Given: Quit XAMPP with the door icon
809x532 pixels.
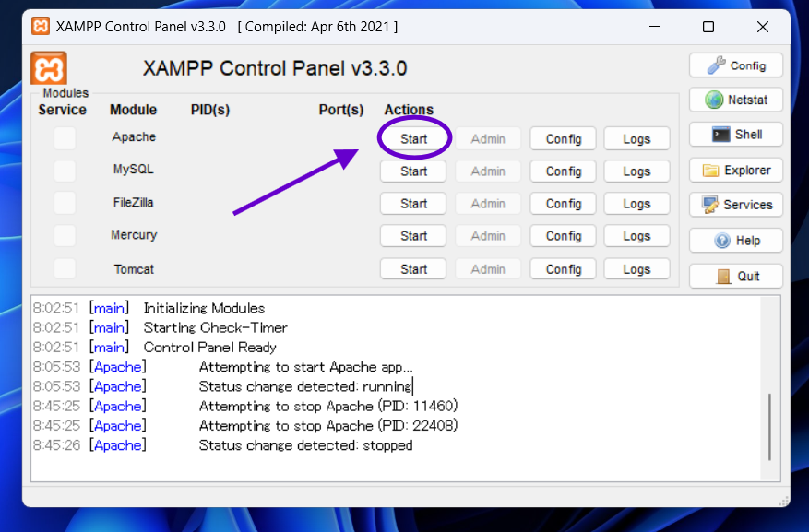Looking at the screenshot, I should point(735,276).
